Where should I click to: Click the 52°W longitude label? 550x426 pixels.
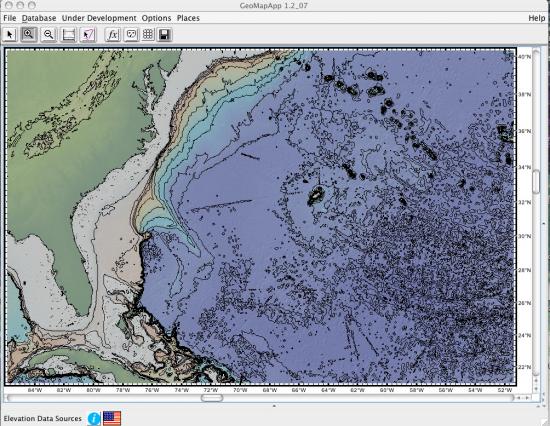tap(504, 390)
